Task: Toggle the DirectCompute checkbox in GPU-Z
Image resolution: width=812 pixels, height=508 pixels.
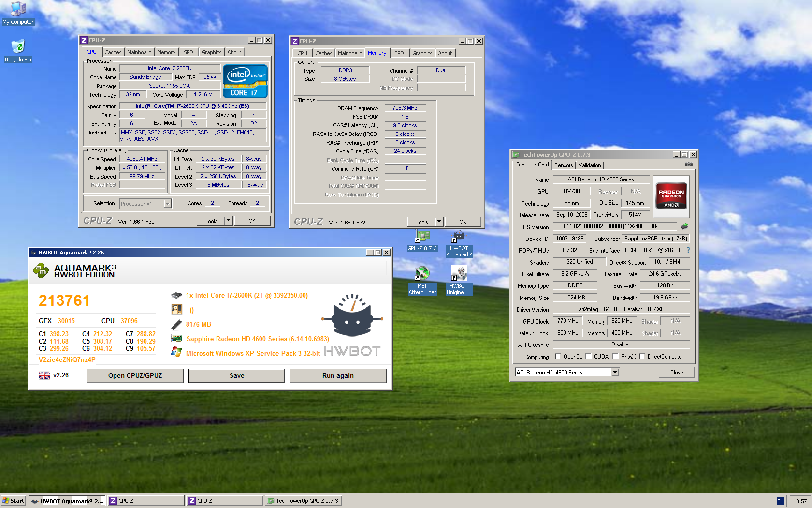Action: pos(642,357)
